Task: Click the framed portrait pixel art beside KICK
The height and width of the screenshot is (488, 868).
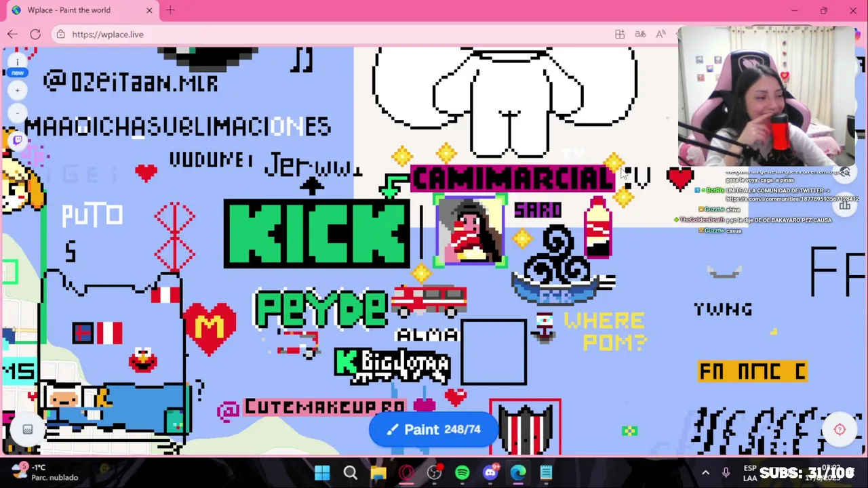Action: pos(471,231)
